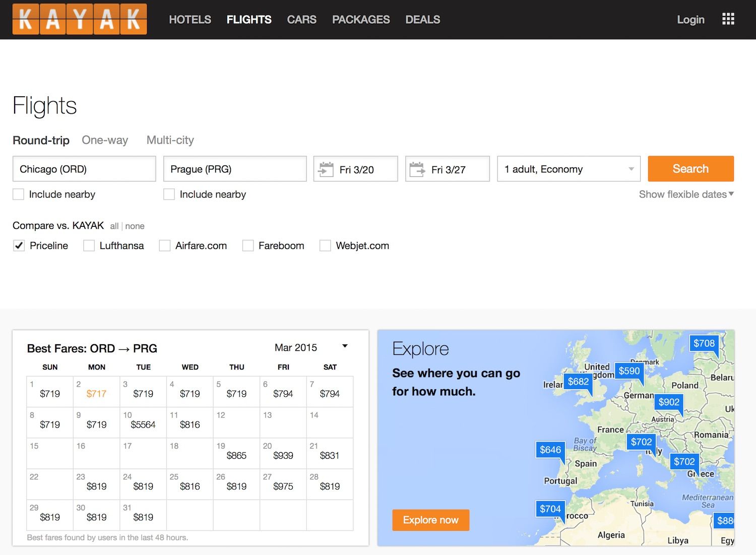Select the $708 price marker on map
This screenshot has width=756, height=555.
(704, 343)
